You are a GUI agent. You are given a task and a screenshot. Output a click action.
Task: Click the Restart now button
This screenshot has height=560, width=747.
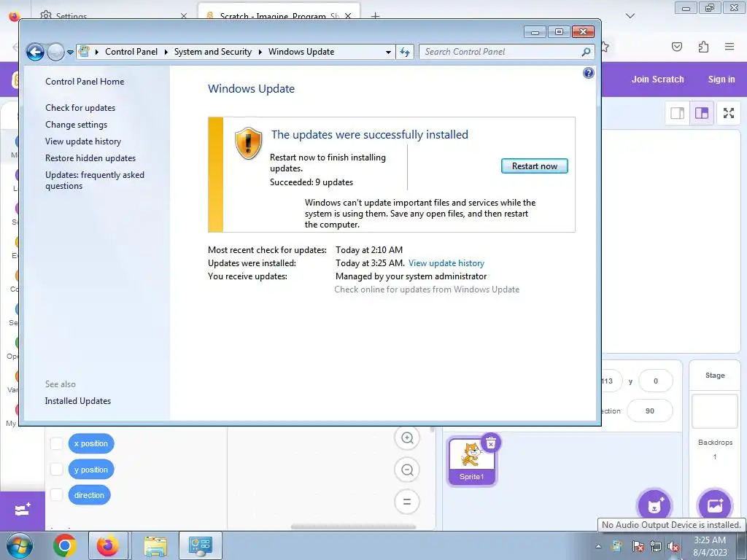click(x=534, y=166)
